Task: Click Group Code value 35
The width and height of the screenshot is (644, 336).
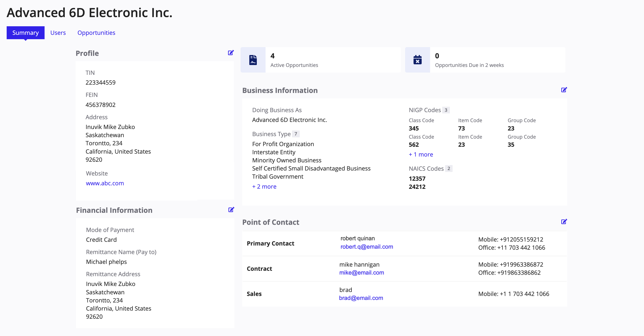Action: point(511,145)
